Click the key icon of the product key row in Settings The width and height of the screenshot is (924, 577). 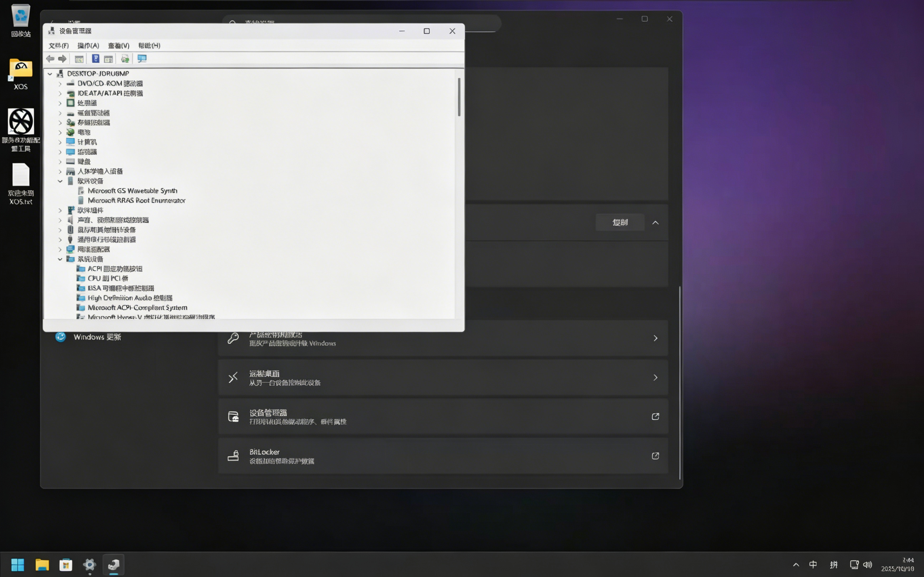point(233,338)
